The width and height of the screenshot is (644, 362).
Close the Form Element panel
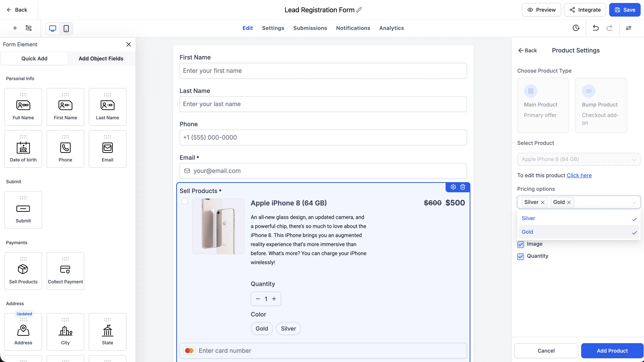click(x=129, y=44)
